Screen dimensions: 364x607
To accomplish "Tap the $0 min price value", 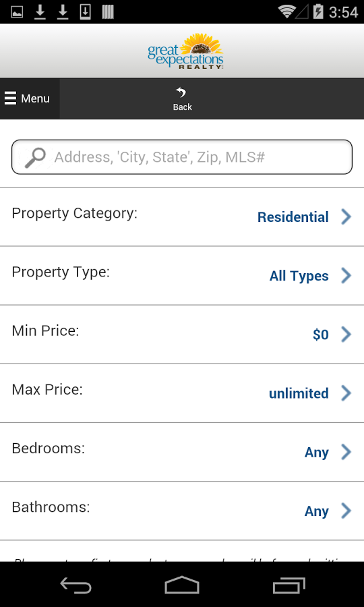I will click(x=321, y=335).
